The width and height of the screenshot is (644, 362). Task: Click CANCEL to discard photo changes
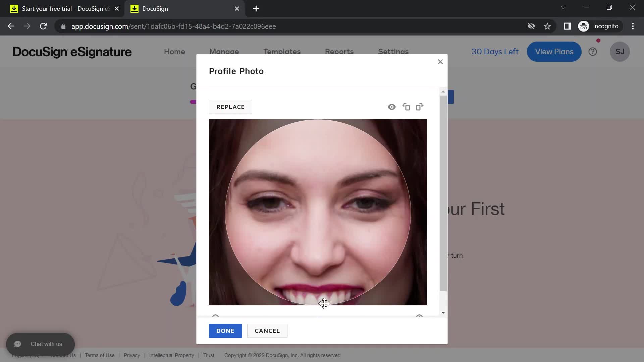click(x=268, y=330)
